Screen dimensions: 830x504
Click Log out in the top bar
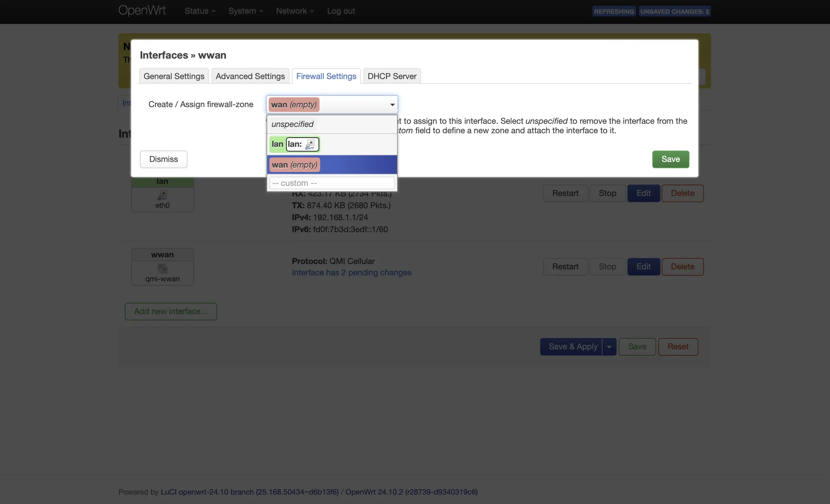pyautogui.click(x=341, y=11)
